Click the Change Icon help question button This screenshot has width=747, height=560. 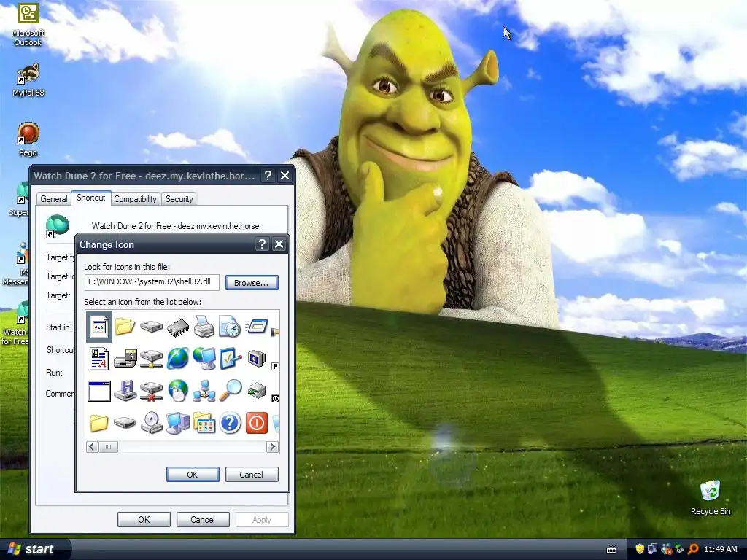262,244
